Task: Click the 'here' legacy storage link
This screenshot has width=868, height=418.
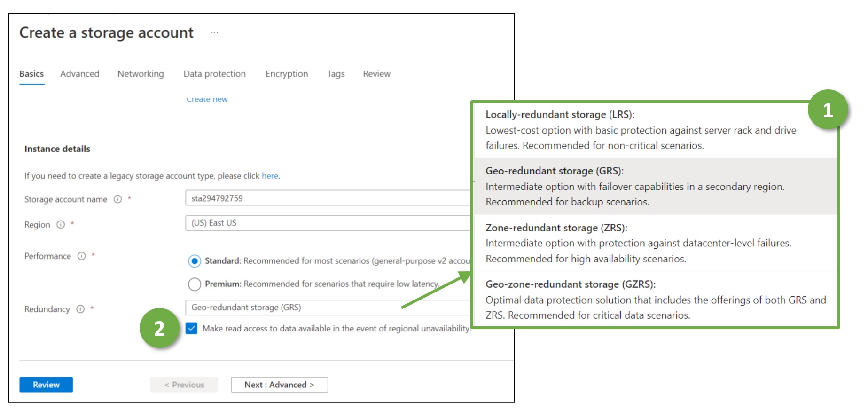Action: (x=270, y=176)
